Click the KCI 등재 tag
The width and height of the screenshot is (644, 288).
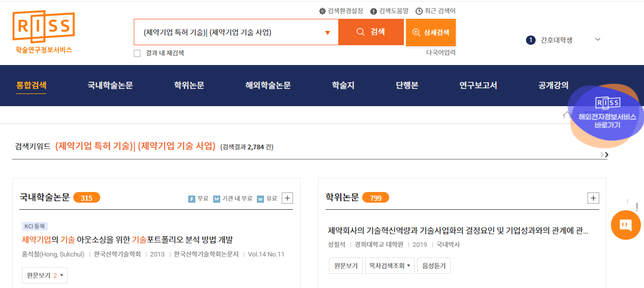pyautogui.click(x=35, y=227)
